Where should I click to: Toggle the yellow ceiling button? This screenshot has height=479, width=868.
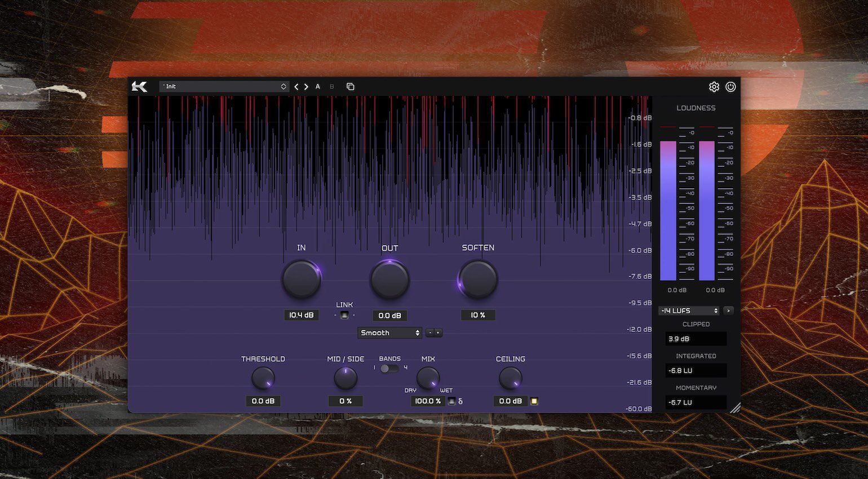(x=534, y=401)
